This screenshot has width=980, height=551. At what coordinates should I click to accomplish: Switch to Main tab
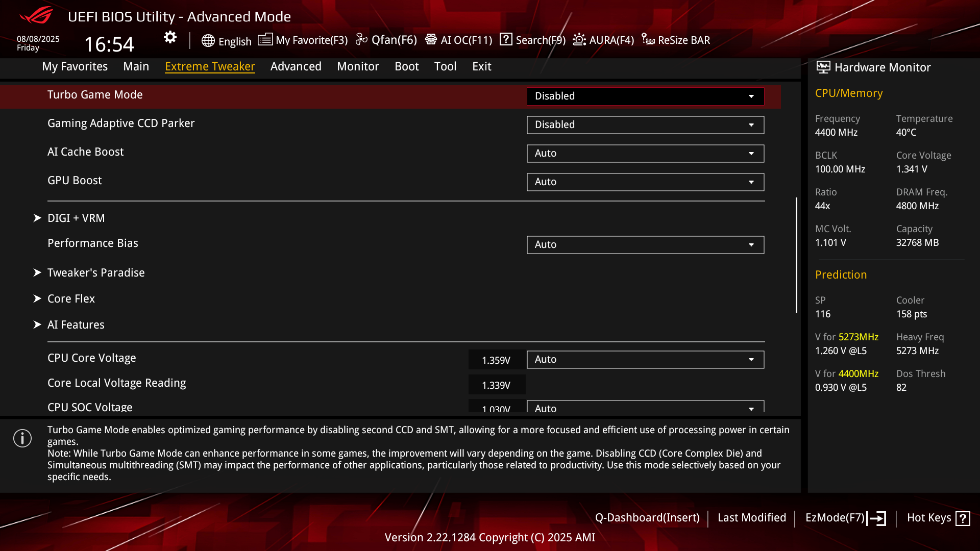click(x=136, y=66)
